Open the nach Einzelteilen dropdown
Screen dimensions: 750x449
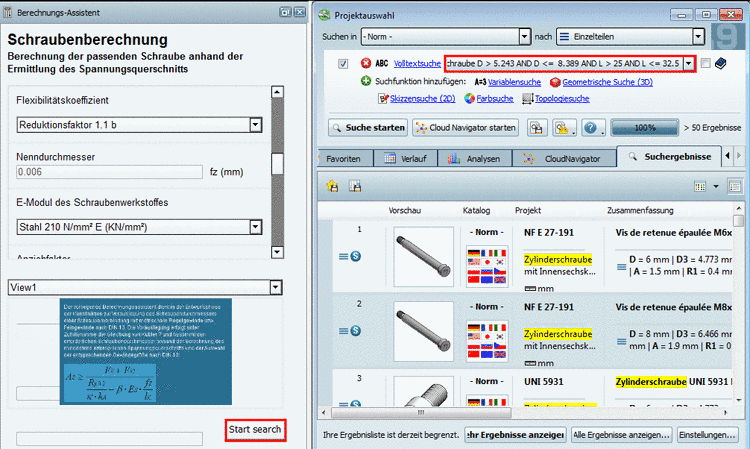tap(698, 36)
